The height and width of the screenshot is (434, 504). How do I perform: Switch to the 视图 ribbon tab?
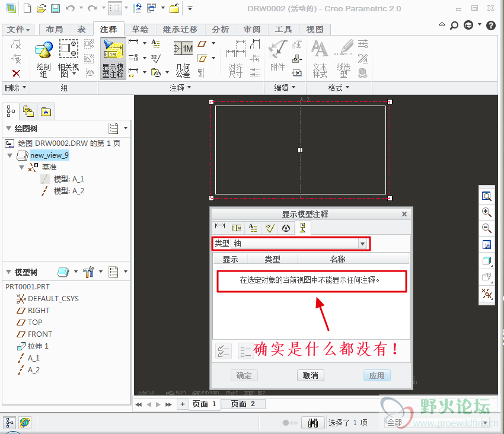[315, 29]
